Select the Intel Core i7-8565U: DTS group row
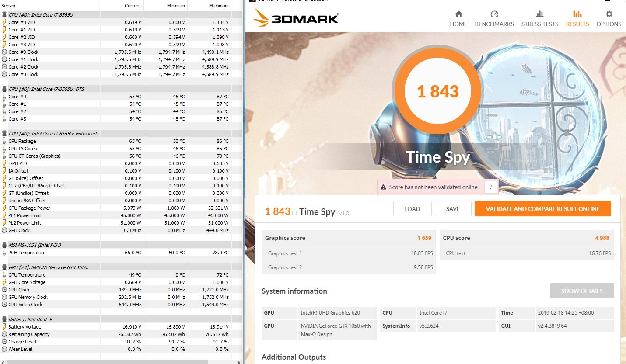This screenshot has width=626, height=364. [121, 89]
